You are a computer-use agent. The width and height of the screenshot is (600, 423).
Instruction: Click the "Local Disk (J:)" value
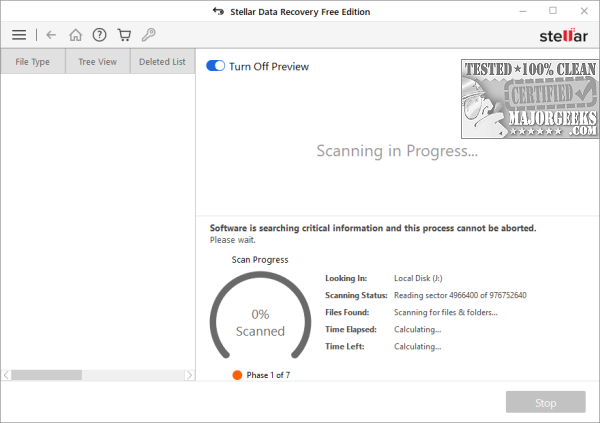pyautogui.click(x=418, y=278)
